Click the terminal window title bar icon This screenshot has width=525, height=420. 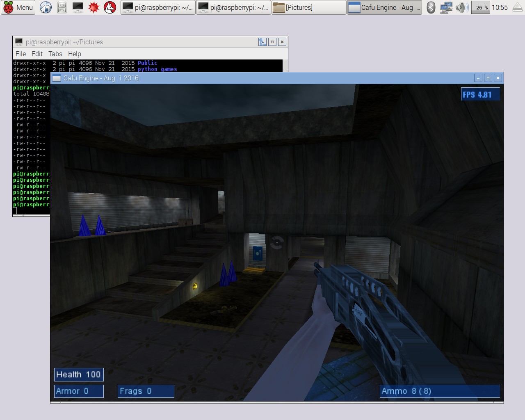(19, 42)
